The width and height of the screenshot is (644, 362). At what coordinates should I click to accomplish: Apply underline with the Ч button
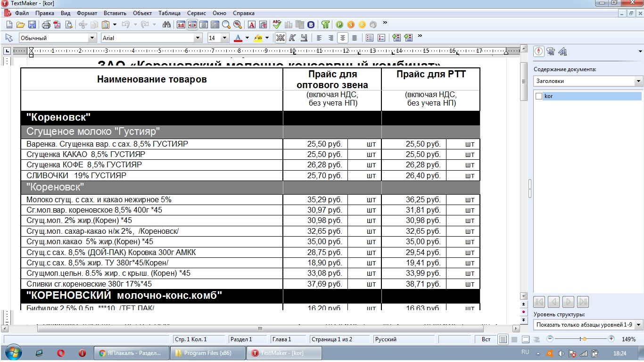click(304, 38)
